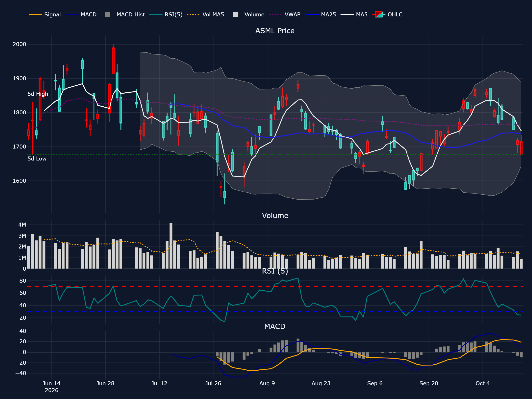Click the Jun 28 date label
532x399 pixels.
105,383
